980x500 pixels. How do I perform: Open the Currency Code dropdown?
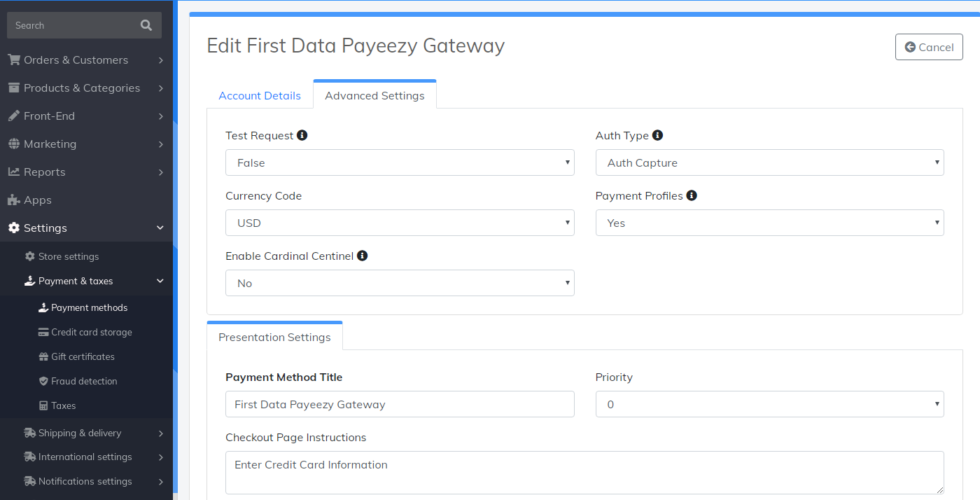pos(400,223)
